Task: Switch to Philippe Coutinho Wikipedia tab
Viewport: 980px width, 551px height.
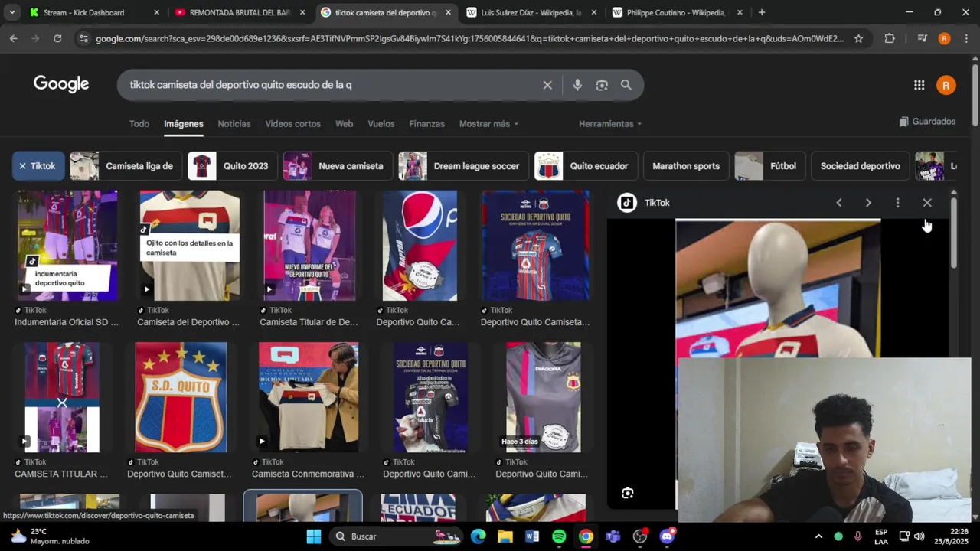Action: [677, 12]
